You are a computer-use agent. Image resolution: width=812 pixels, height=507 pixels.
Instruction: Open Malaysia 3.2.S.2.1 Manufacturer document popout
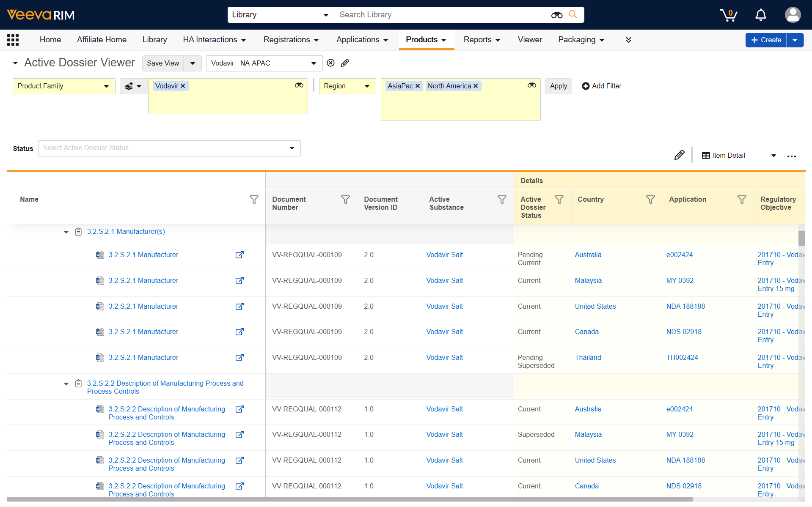click(239, 281)
